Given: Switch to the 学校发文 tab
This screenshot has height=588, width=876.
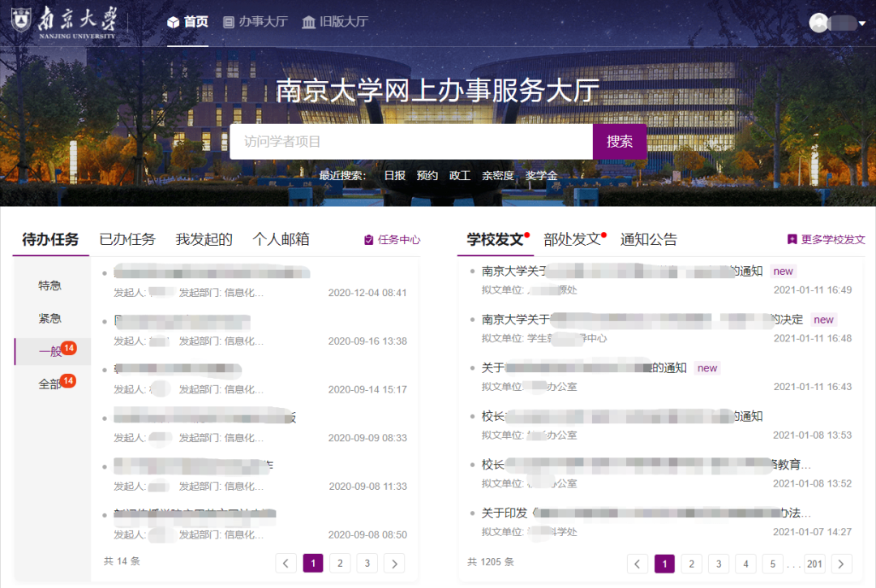Looking at the screenshot, I should pyautogui.click(x=495, y=239).
